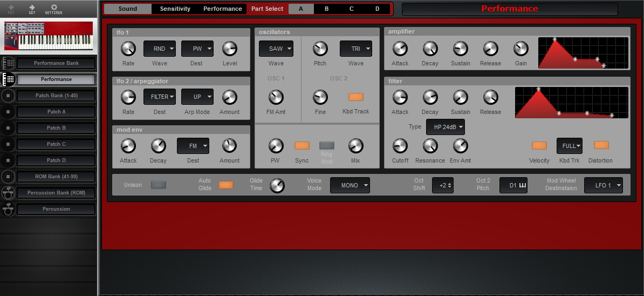Click the Put arrow icon

(11, 8)
